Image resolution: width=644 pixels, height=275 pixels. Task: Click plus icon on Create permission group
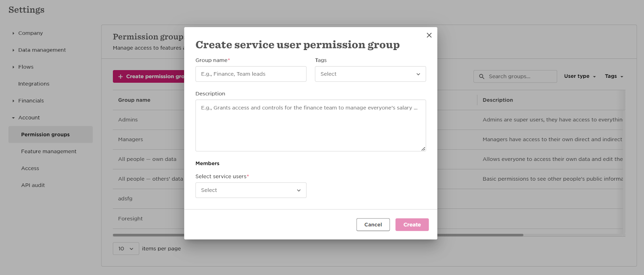120,77
